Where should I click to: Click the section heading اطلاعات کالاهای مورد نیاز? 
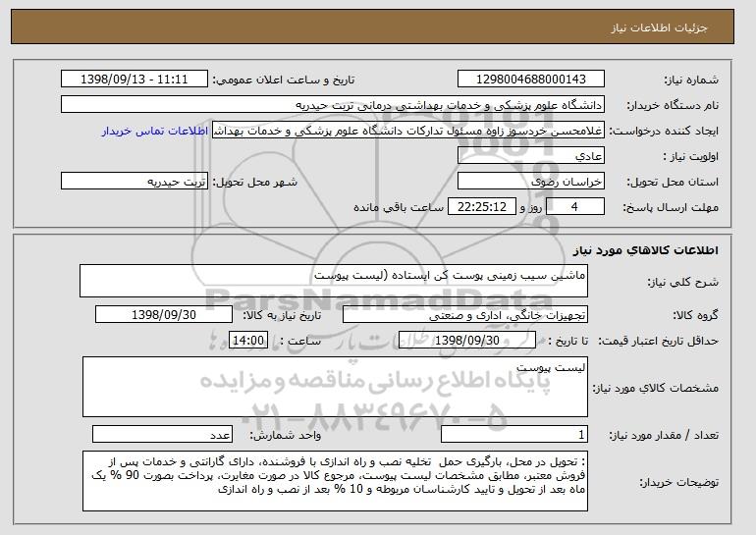(646, 250)
